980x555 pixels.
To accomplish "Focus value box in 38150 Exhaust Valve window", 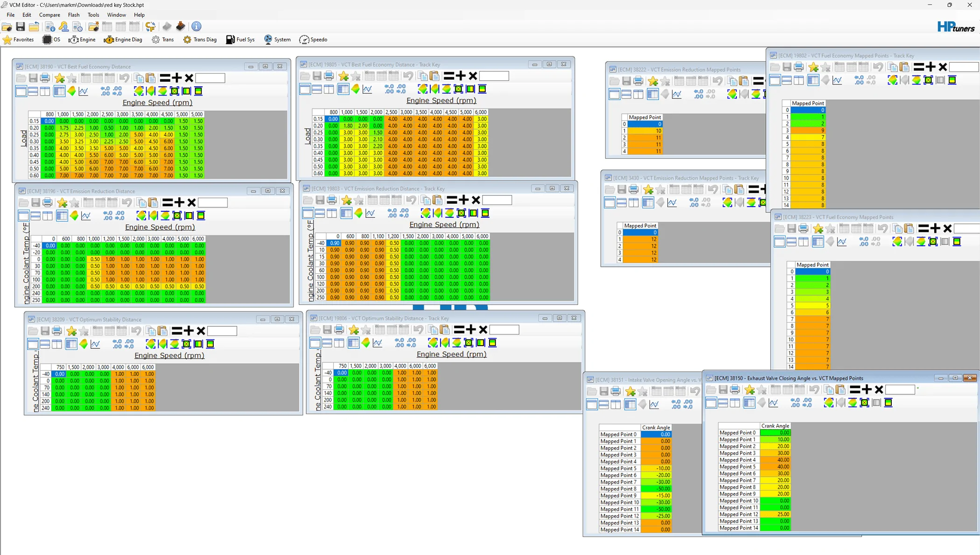I will point(900,389).
